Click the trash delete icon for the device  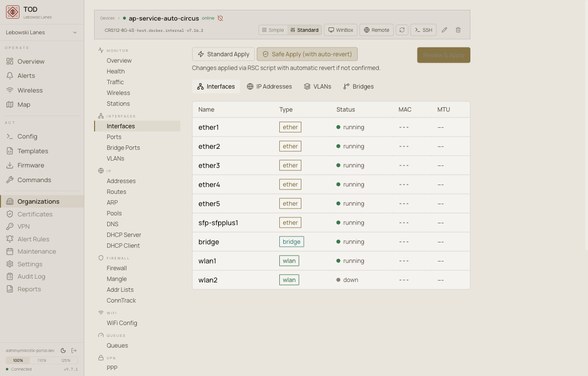coord(458,29)
